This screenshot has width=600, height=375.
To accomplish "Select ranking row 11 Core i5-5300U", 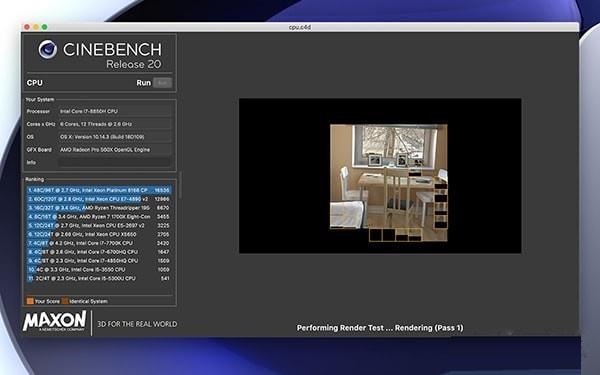I will point(99,278).
